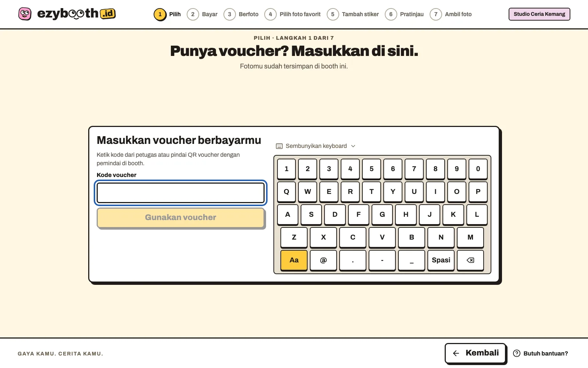
Task: Tap the letter M key
Action: [470, 237]
